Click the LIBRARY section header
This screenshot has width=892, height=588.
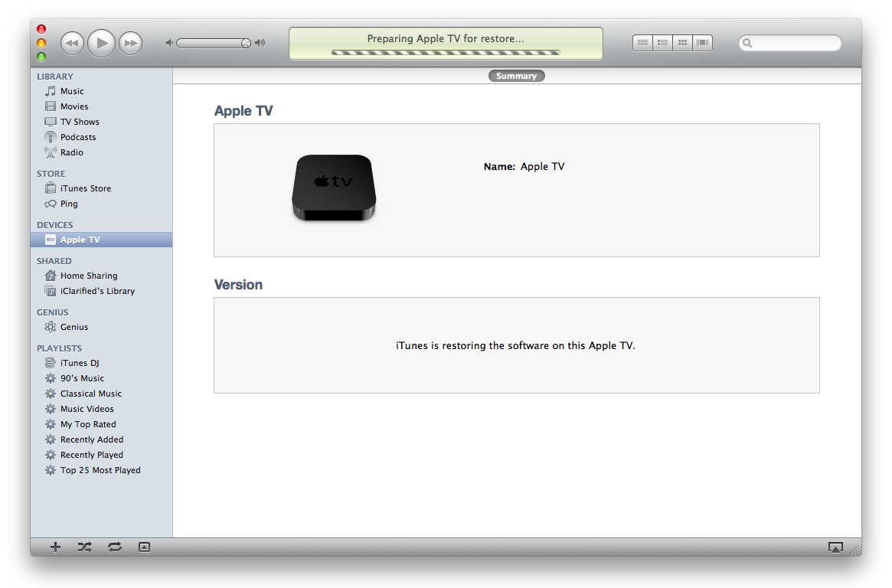[55, 77]
